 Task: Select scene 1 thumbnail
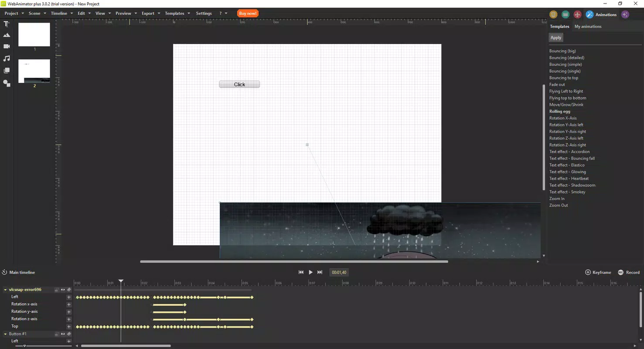(x=34, y=35)
